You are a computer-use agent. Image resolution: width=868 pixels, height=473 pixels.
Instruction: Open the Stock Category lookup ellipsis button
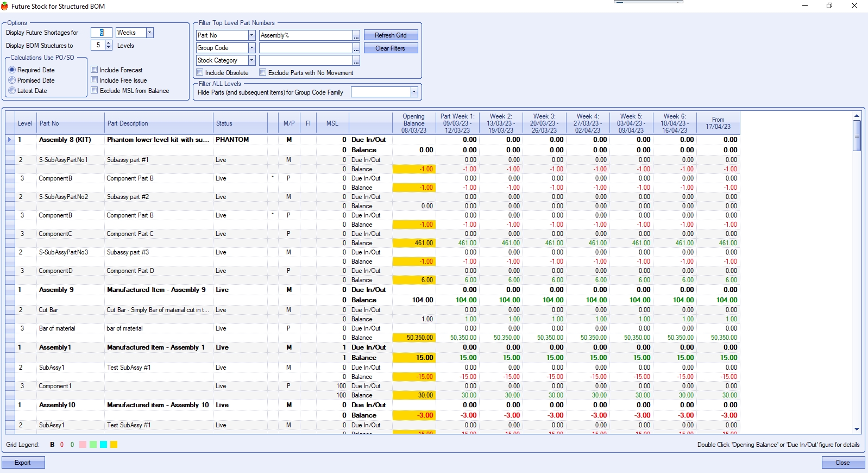[x=356, y=61]
